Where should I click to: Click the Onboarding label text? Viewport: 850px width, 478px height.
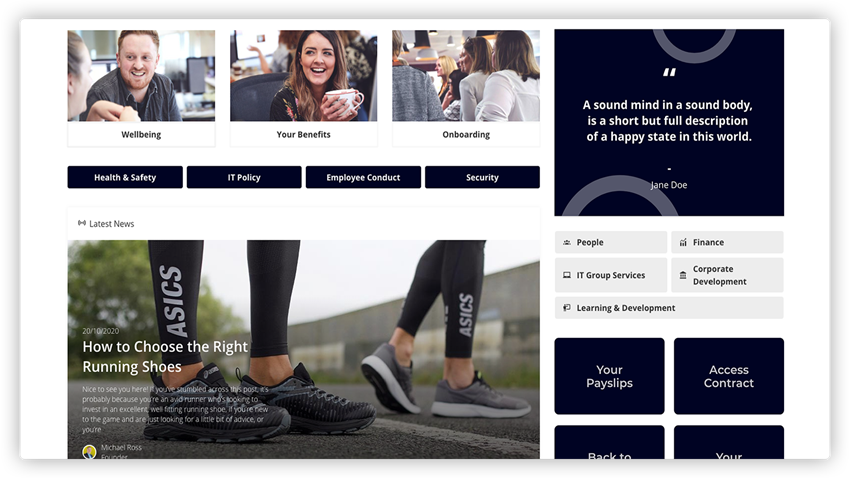click(x=466, y=135)
